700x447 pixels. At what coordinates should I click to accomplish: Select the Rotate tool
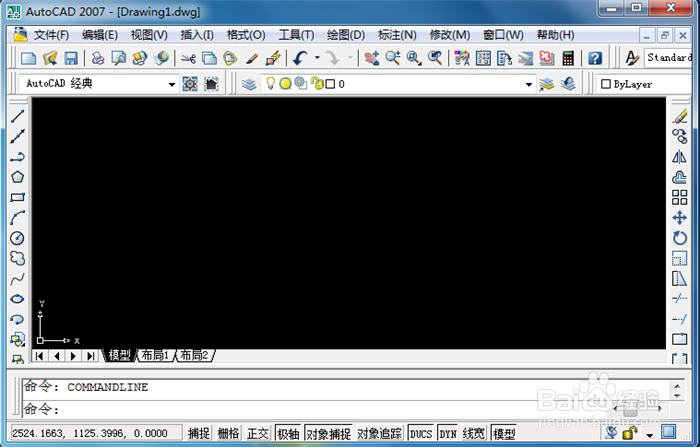tap(680, 238)
